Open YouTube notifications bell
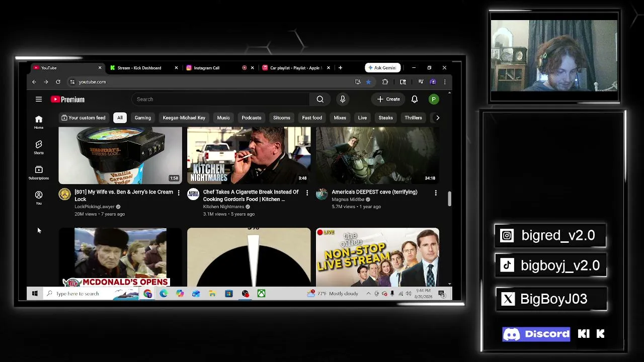 [415, 99]
